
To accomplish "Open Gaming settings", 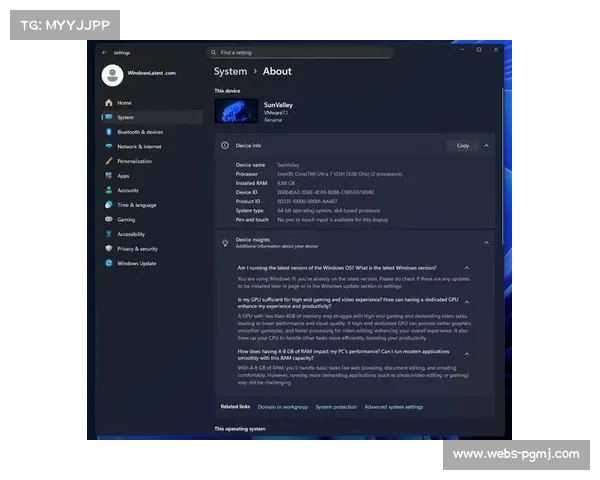I will point(126,219).
